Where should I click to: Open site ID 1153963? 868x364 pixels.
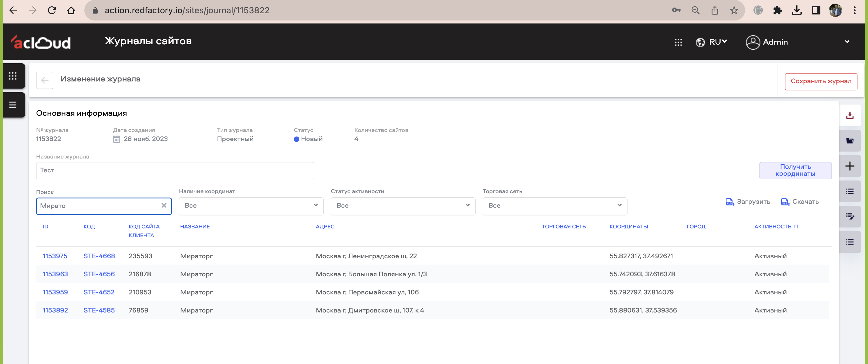tap(55, 274)
